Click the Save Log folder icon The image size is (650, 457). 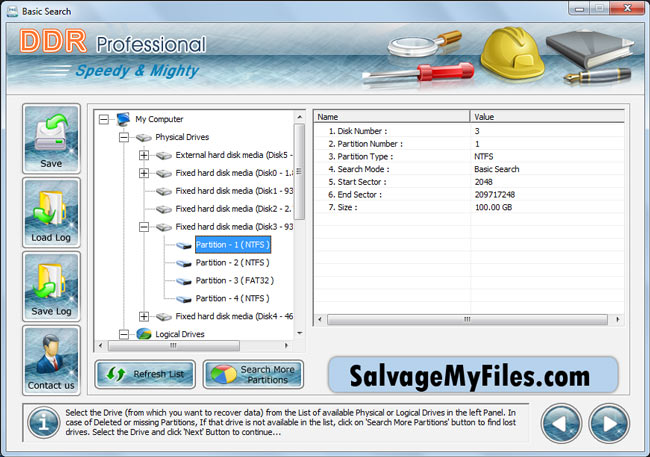pos(51,286)
